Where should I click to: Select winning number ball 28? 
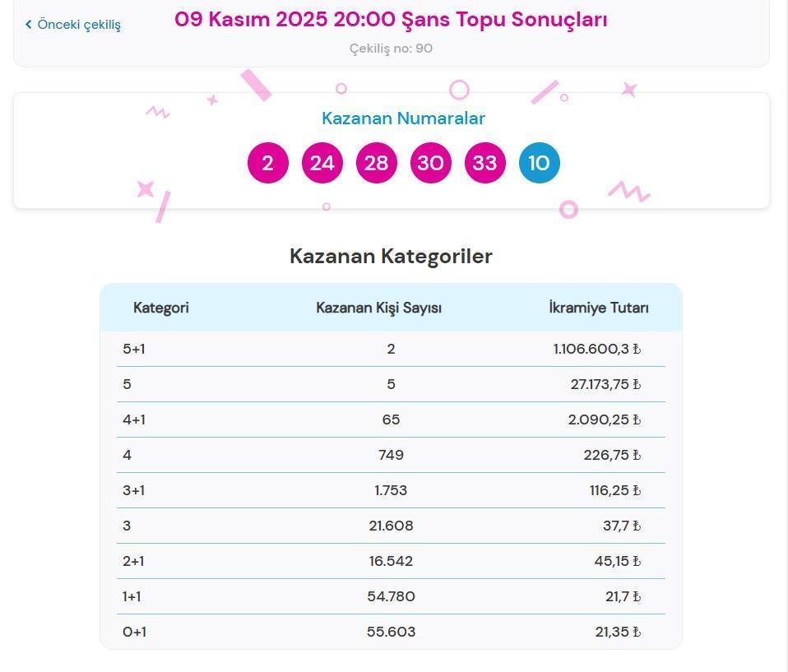376,163
